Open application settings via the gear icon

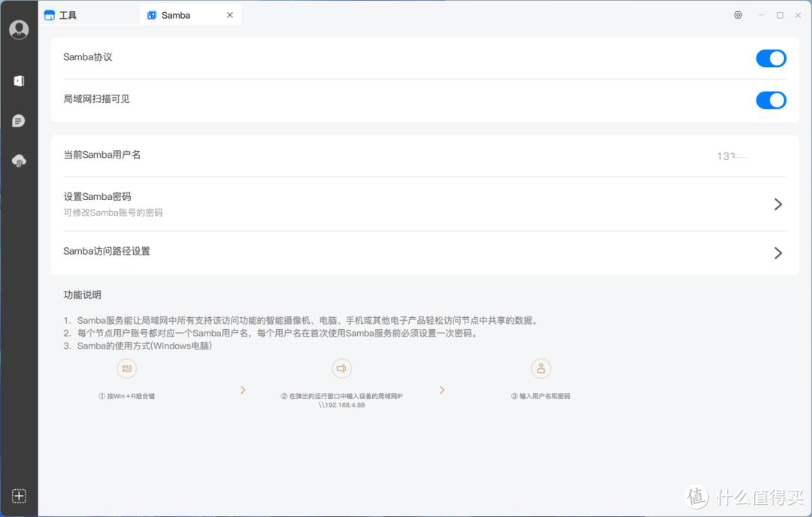pos(738,14)
